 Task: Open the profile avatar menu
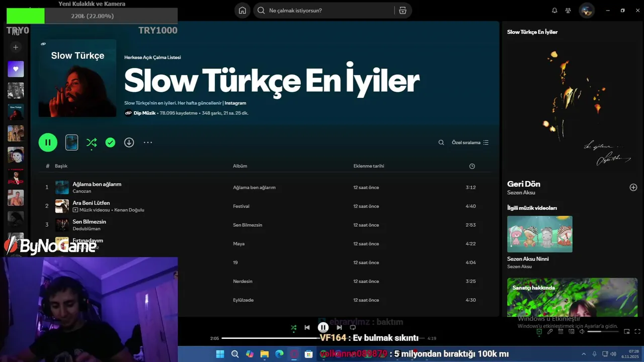(587, 11)
